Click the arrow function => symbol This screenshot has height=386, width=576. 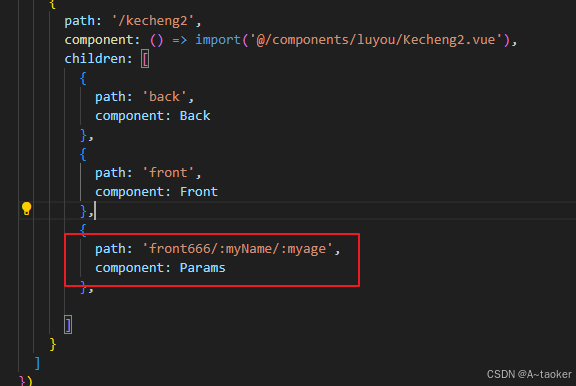point(179,40)
